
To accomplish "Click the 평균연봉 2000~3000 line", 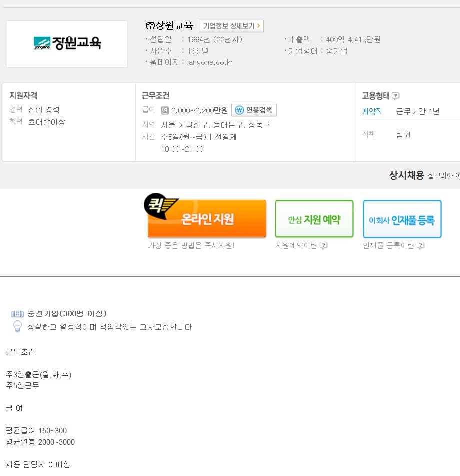I will (40, 442).
